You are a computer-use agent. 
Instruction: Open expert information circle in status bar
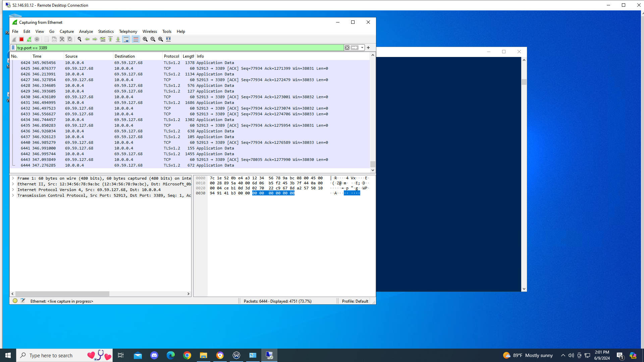coord(15,301)
